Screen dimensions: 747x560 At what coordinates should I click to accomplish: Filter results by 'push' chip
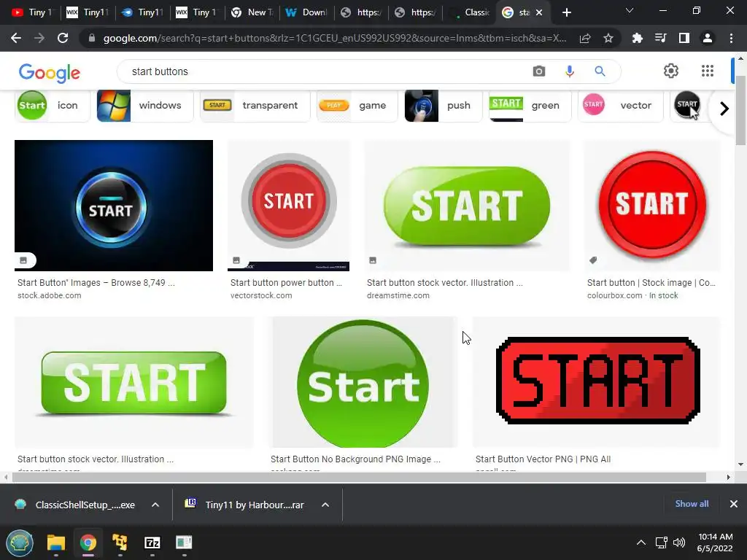443,105
